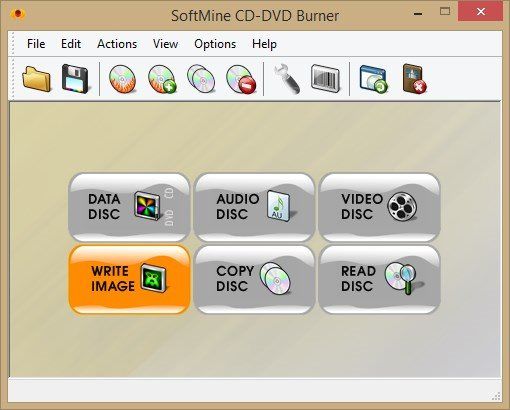Click the Read Disc button
510x410 pixels.
coord(379,279)
